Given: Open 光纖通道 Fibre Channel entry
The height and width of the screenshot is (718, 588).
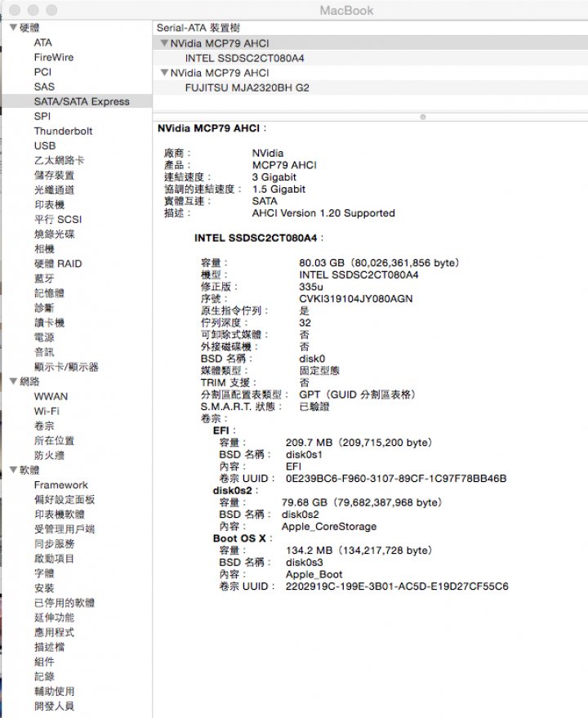Looking at the screenshot, I should [x=54, y=190].
